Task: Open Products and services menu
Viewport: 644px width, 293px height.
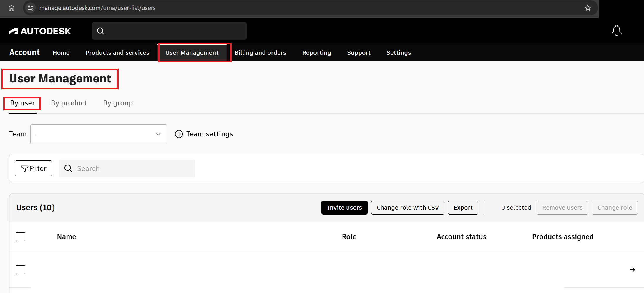Action: 117,53
